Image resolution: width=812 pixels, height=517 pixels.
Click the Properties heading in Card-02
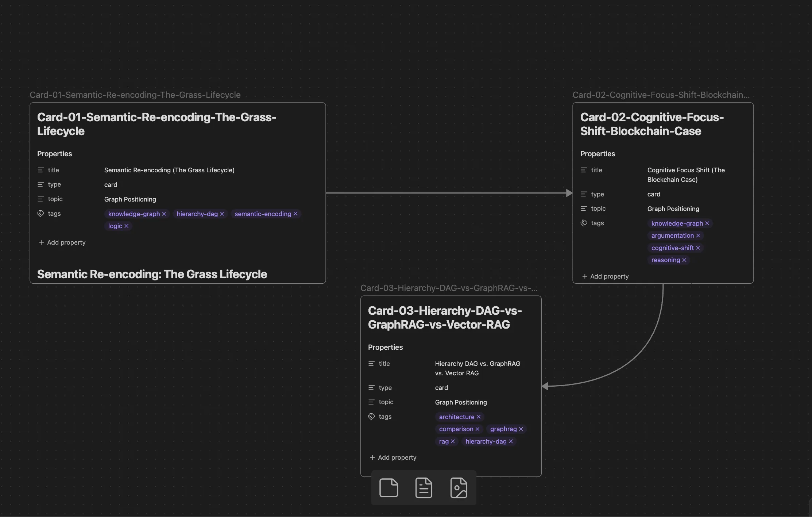point(598,154)
